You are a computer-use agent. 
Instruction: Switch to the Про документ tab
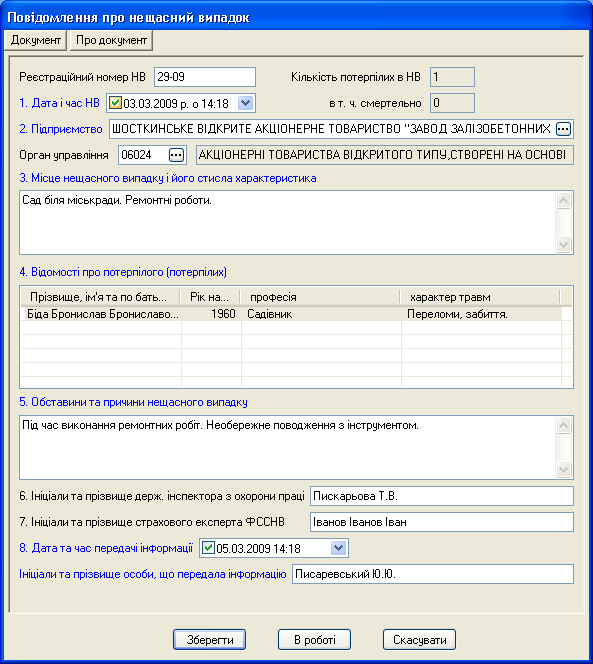(x=111, y=40)
